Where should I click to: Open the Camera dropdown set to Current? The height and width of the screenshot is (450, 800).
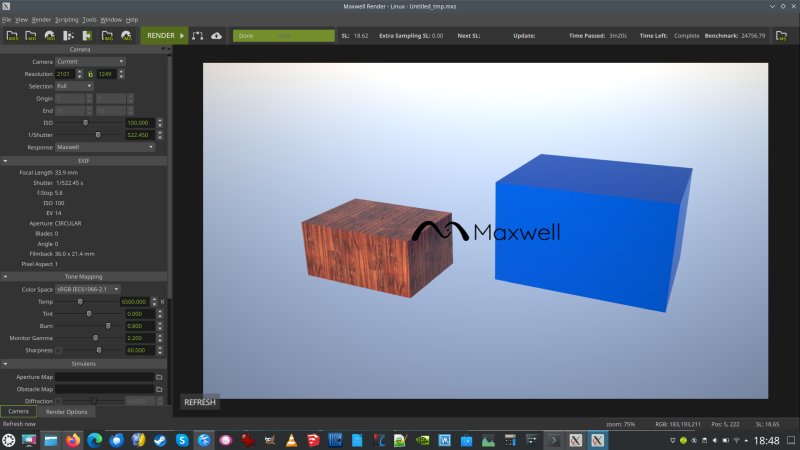(x=90, y=61)
